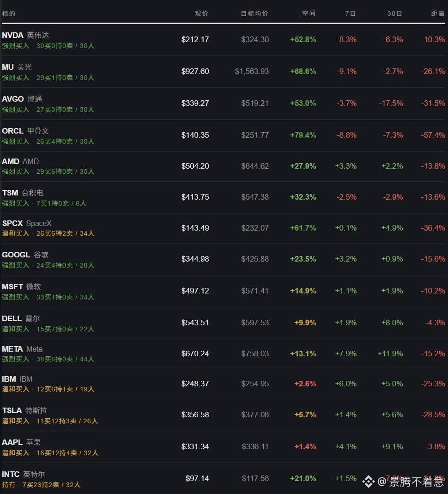Viewport: 448px width, 494px height.
Task: Select the TSLA 特斯拉 entry
Action: point(224,415)
